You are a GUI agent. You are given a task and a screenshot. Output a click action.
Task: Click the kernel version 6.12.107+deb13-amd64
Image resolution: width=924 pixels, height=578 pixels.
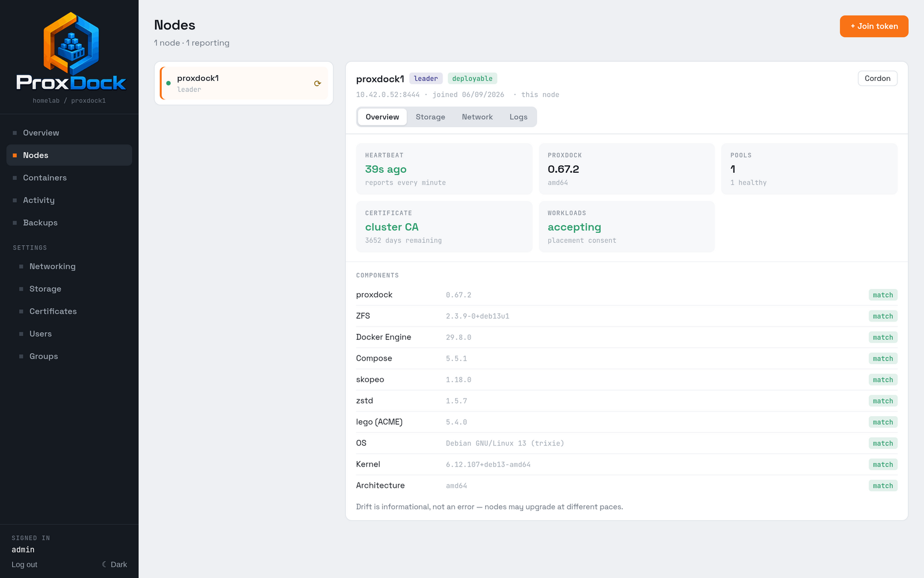(488, 465)
